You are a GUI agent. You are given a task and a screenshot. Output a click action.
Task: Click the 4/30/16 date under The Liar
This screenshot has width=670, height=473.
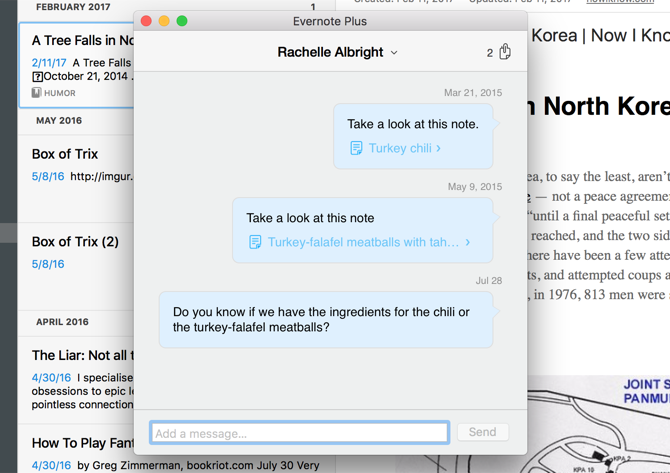pos(51,378)
